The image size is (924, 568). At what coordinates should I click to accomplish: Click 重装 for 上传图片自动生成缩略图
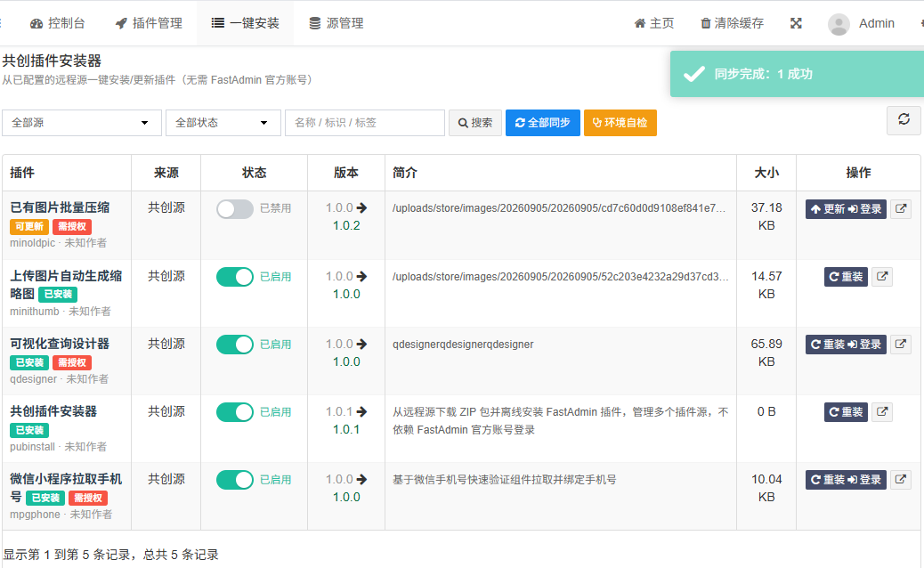click(846, 277)
